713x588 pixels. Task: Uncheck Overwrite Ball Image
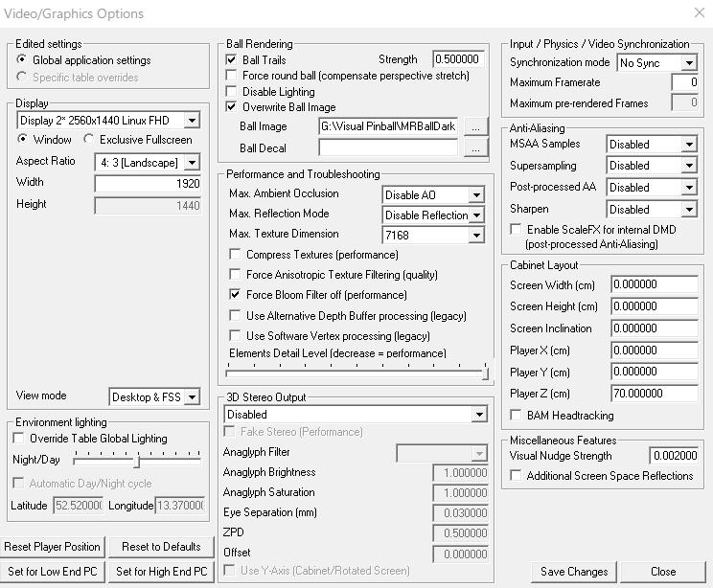click(x=231, y=107)
